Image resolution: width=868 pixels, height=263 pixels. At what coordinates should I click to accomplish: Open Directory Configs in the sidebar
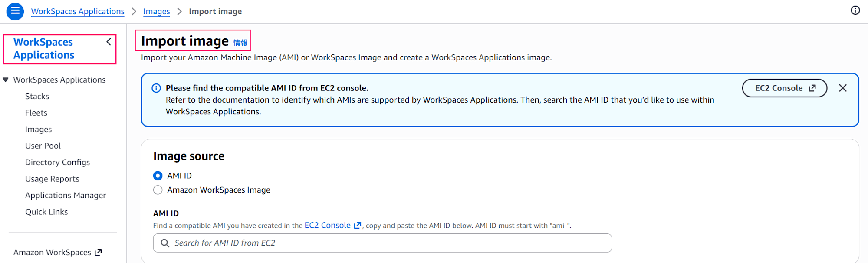[x=57, y=162]
